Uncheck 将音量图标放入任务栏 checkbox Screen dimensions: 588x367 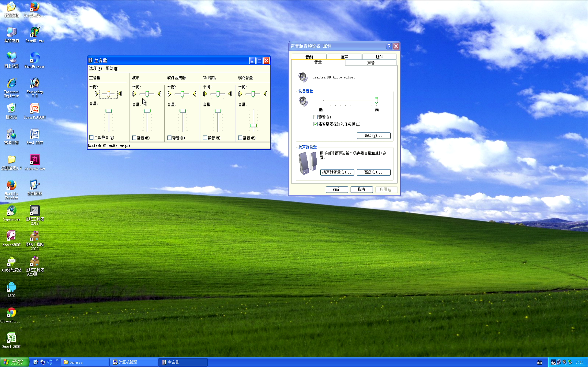(315, 124)
